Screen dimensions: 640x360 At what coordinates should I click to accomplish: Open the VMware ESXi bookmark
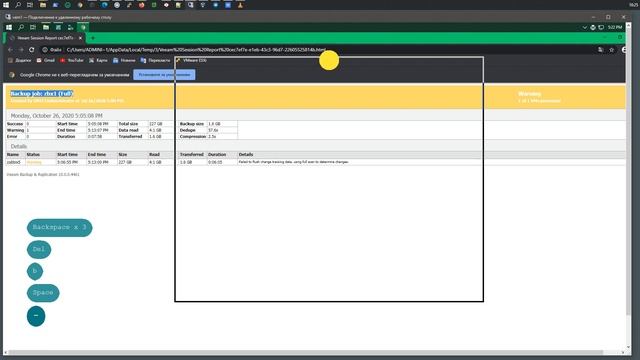pos(191,60)
